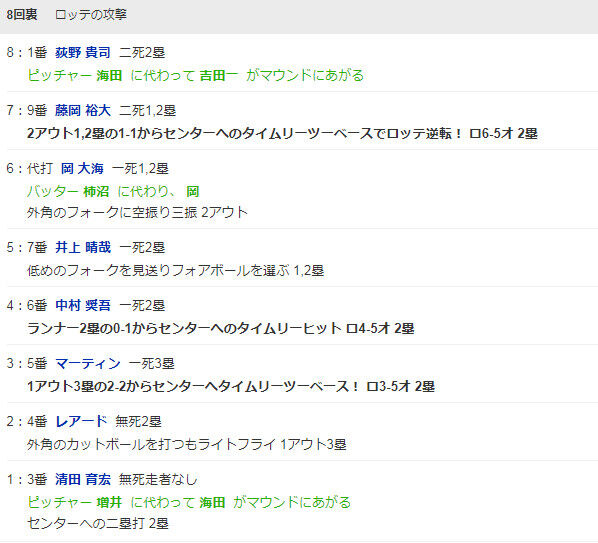Image resolution: width=598 pixels, height=543 pixels.
Task: Click situation text 一死2塁 beside 井上
Action: click(142, 247)
